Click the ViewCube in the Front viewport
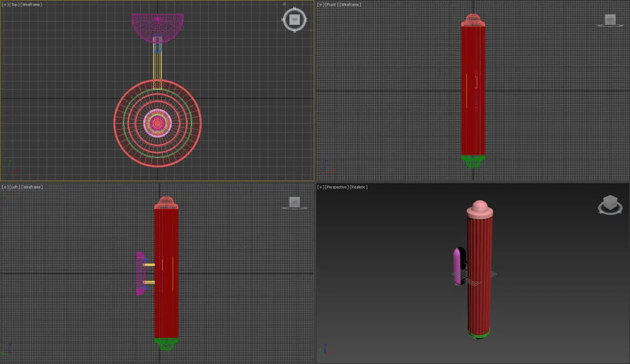This screenshot has height=364, width=630. coord(610,19)
